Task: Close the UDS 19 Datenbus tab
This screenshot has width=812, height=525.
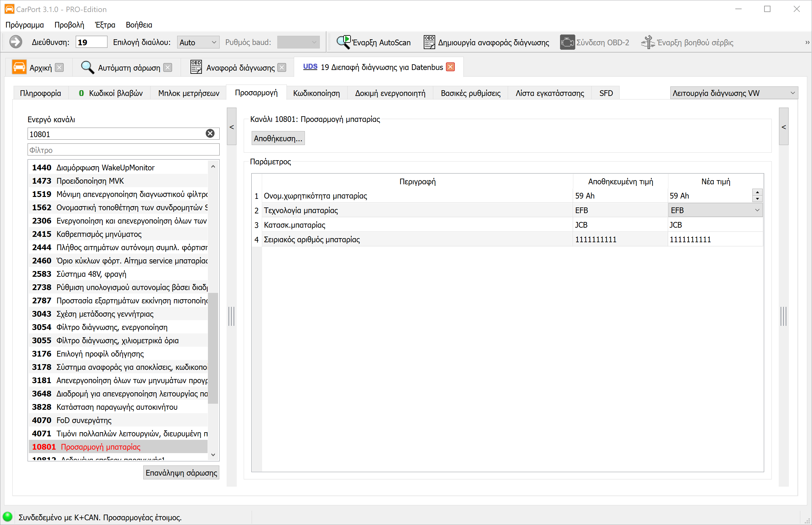Action: 450,67
